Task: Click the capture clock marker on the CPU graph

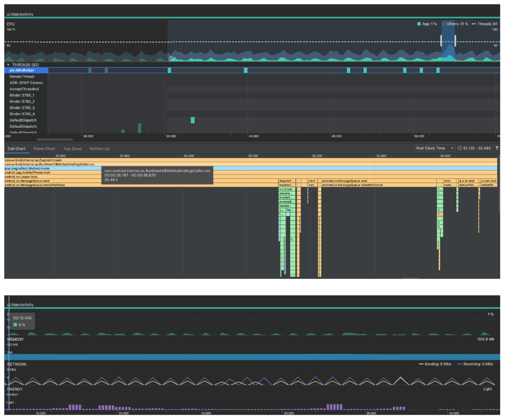Action: click(x=171, y=58)
